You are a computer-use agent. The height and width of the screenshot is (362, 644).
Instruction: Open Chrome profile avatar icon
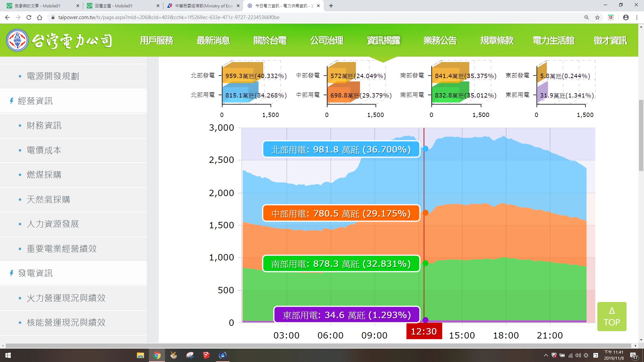click(626, 17)
